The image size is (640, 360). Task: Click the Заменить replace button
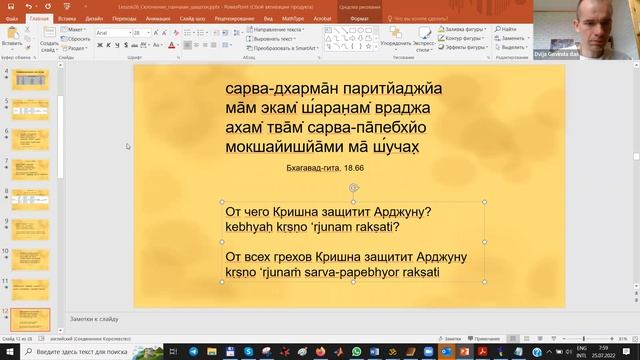(x=512, y=38)
